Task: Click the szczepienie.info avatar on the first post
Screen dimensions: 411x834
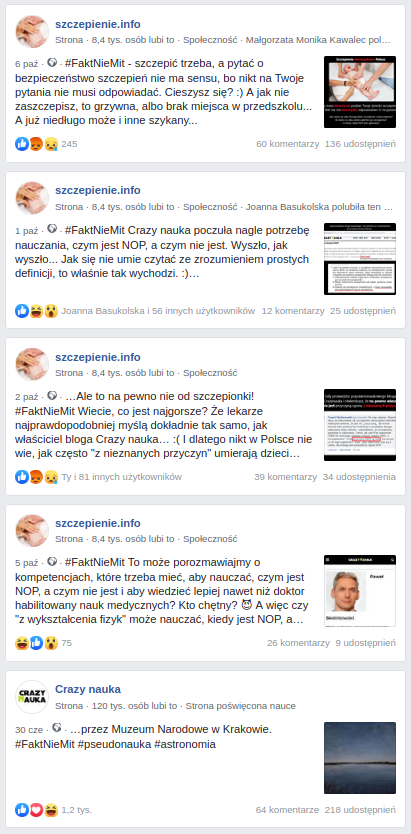Action: click(x=32, y=31)
